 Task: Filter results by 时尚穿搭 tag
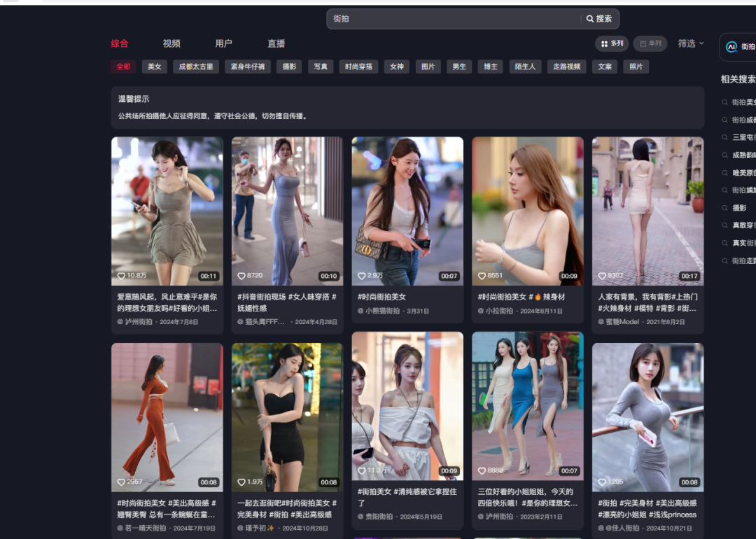point(359,66)
